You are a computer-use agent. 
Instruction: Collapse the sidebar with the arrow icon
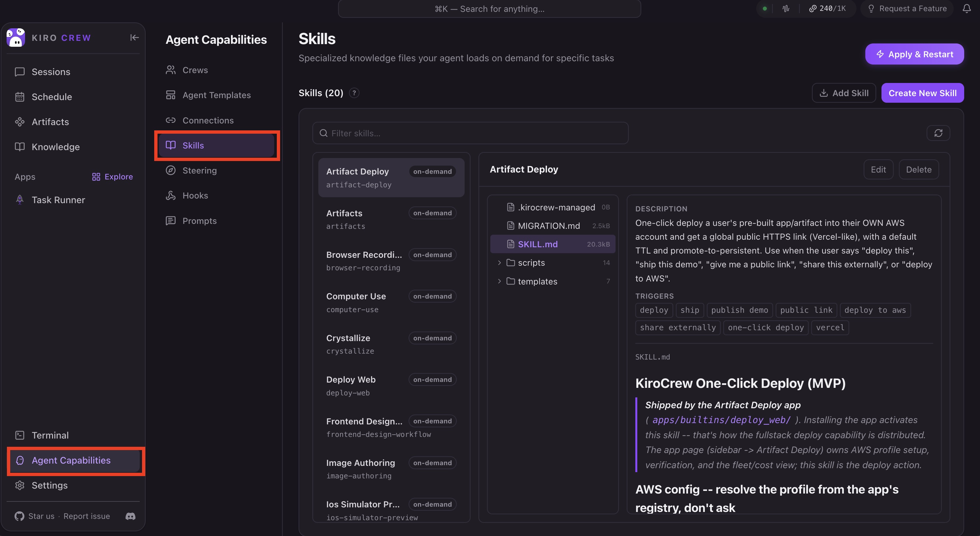(134, 37)
